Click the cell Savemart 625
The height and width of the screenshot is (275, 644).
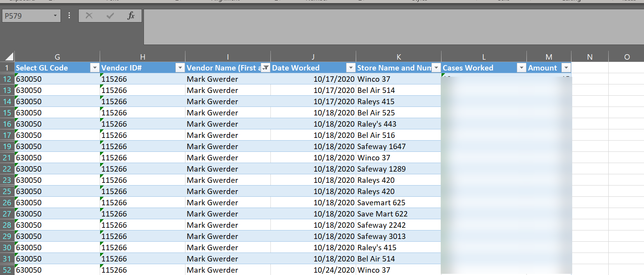(x=398, y=203)
